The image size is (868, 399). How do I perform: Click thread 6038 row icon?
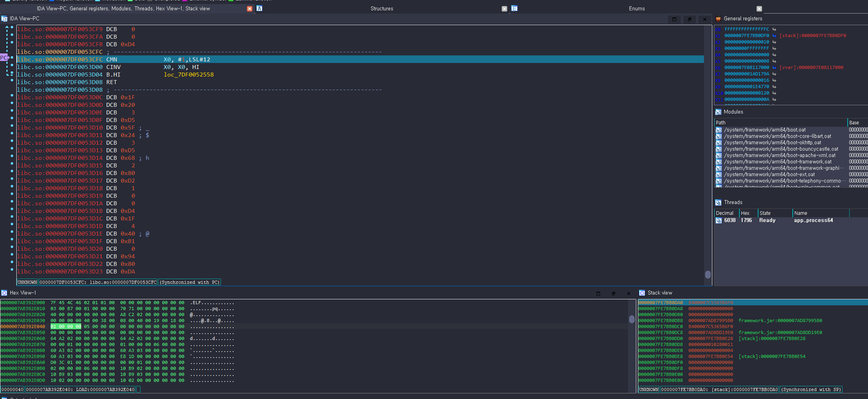tap(719, 220)
